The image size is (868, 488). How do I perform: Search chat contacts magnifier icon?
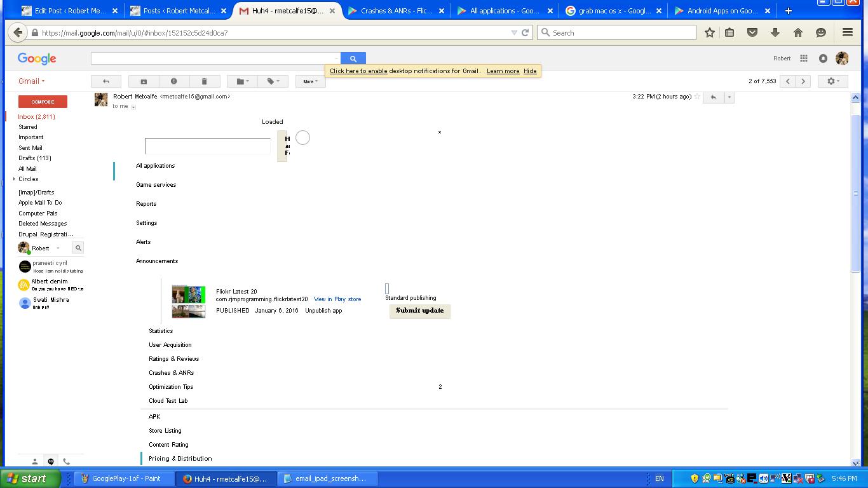[x=78, y=248]
